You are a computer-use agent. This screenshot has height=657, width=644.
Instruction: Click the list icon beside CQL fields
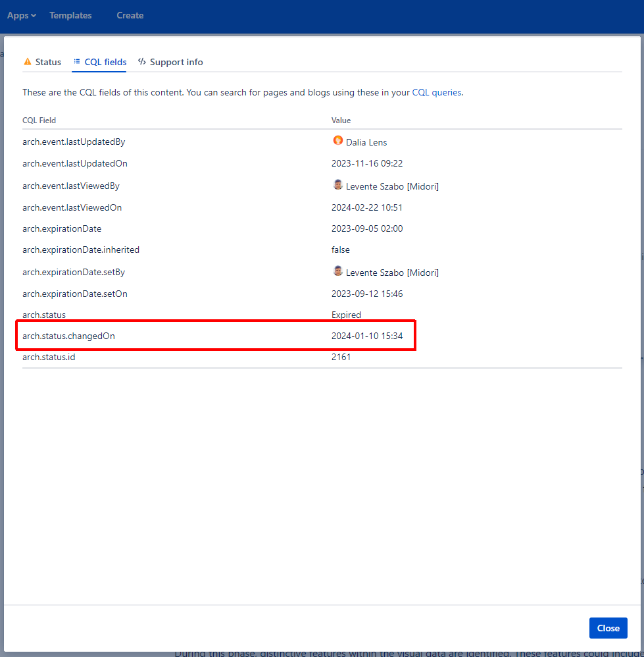[x=77, y=62]
